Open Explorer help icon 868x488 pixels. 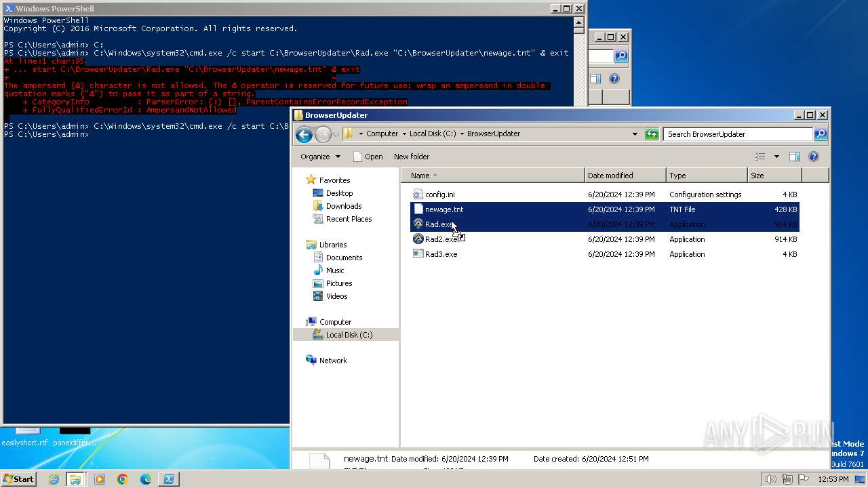pyautogui.click(x=814, y=157)
